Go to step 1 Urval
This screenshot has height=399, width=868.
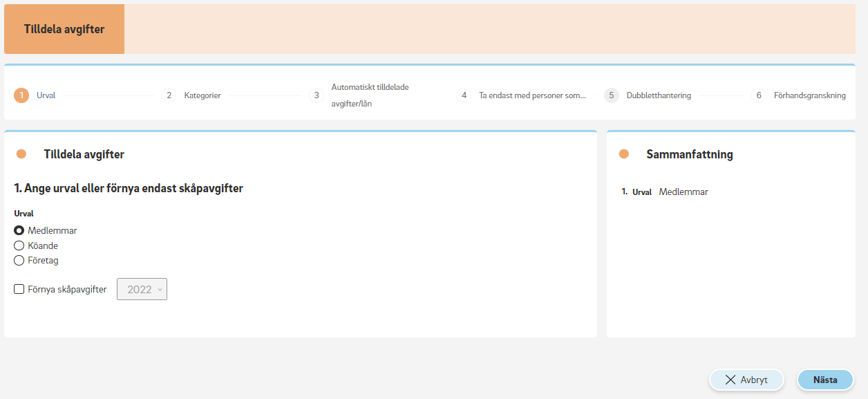point(35,95)
